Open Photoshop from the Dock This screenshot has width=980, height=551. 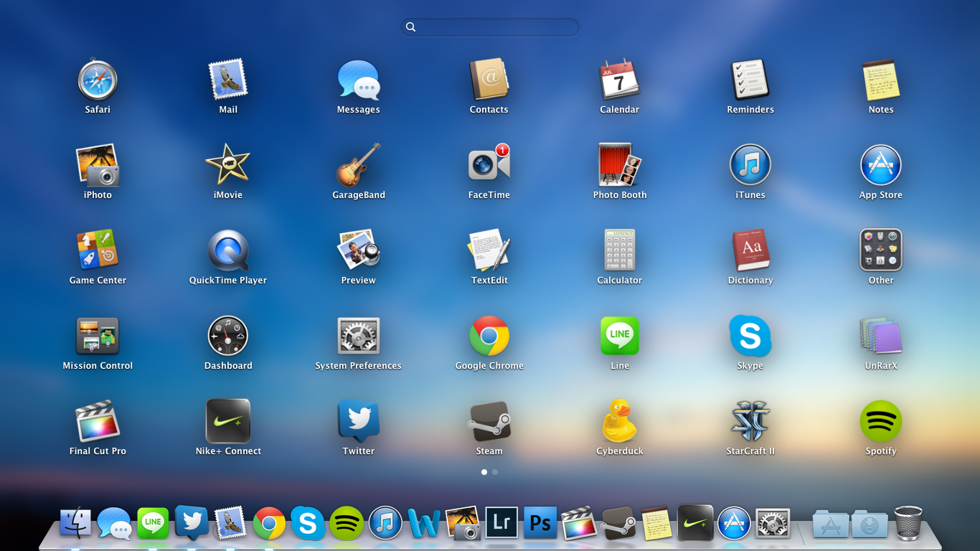(540, 523)
